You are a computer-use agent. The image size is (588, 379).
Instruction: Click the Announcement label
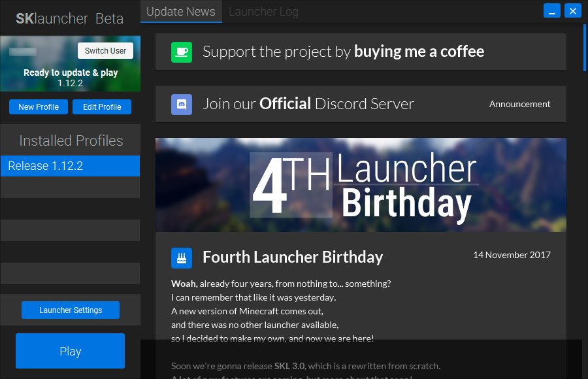[x=520, y=104]
